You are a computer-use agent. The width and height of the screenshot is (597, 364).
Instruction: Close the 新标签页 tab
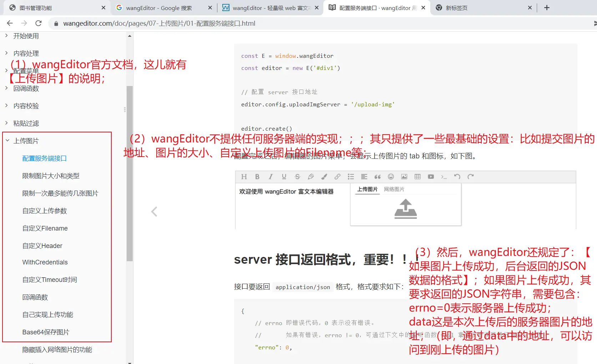pyautogui.click(x=530, y=7)
